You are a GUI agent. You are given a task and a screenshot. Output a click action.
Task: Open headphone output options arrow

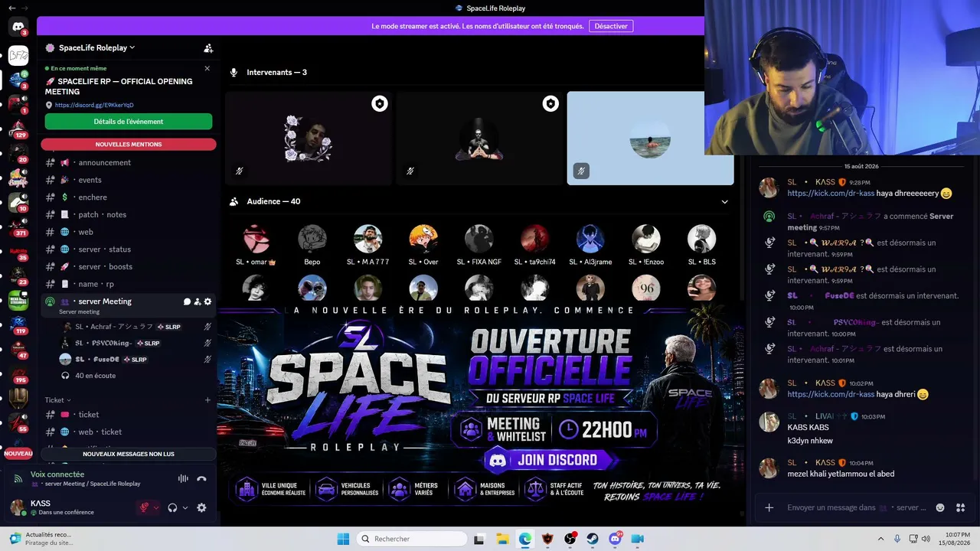click(x=185, y=507)
